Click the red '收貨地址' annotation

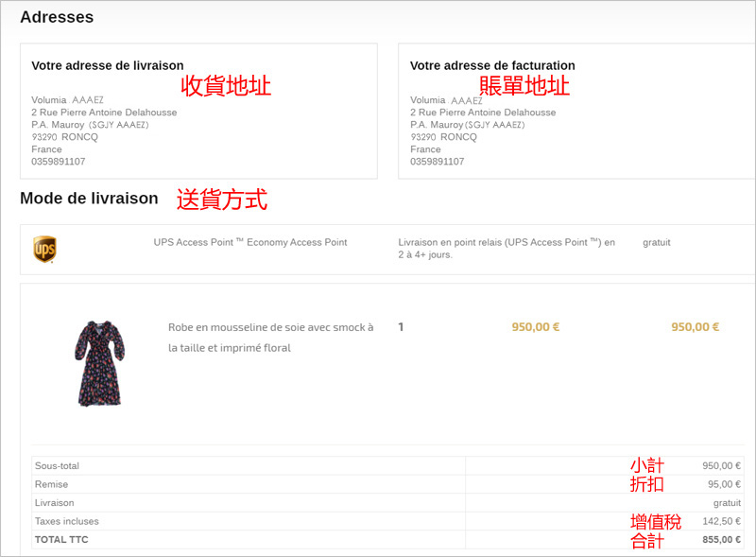tap(226, 86)
